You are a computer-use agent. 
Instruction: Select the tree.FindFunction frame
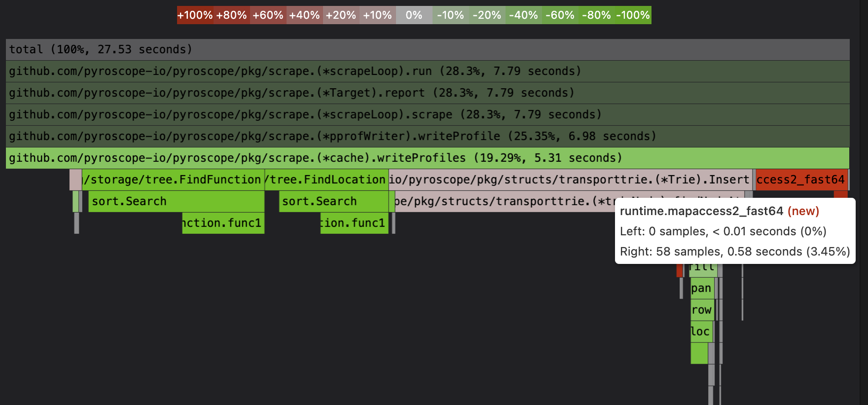pyautogui.click(x=173, y=180)
